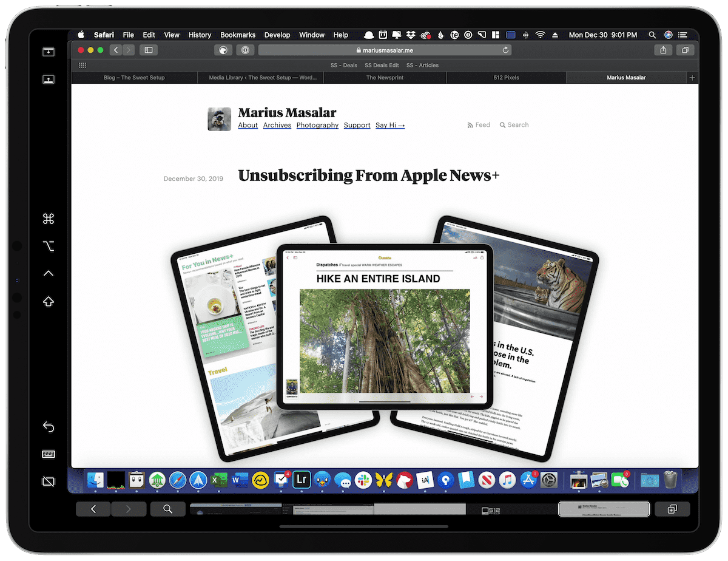Viewport: 728px width, 561px height.
Task: Click Safari's forward navigation button
Action: pyautogui.click(x=129, y=50)
